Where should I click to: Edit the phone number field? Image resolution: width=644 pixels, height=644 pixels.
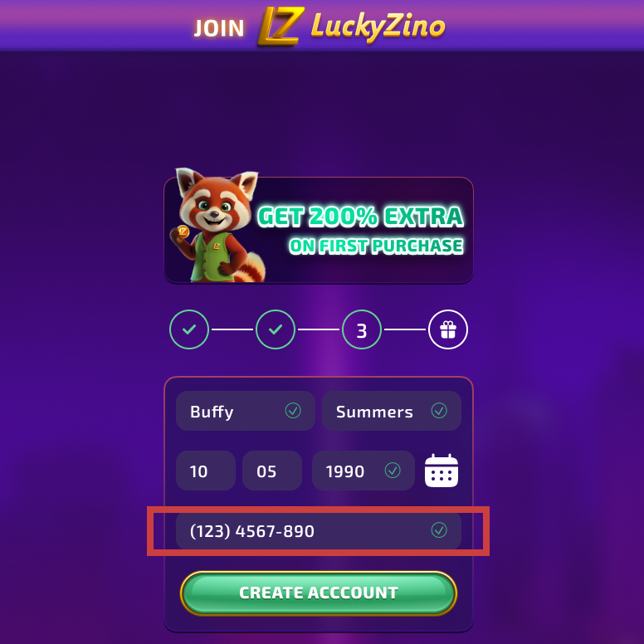point(319,530)
